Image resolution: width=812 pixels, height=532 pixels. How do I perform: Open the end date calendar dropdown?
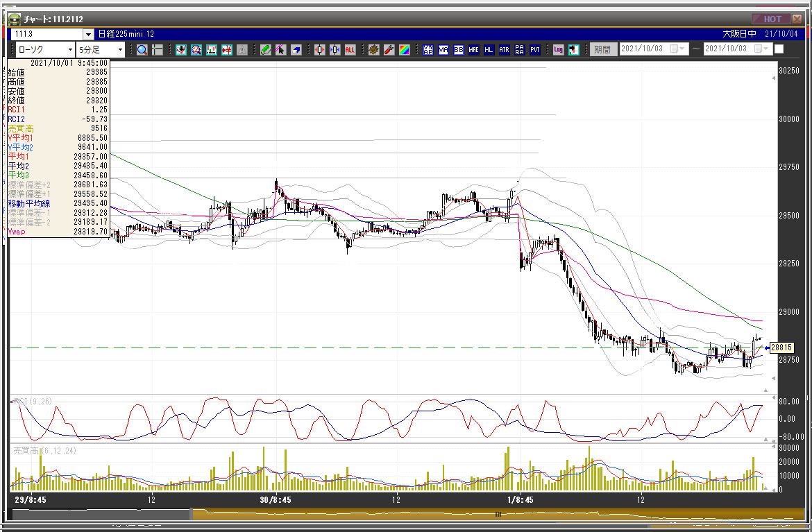click(762, 49)
